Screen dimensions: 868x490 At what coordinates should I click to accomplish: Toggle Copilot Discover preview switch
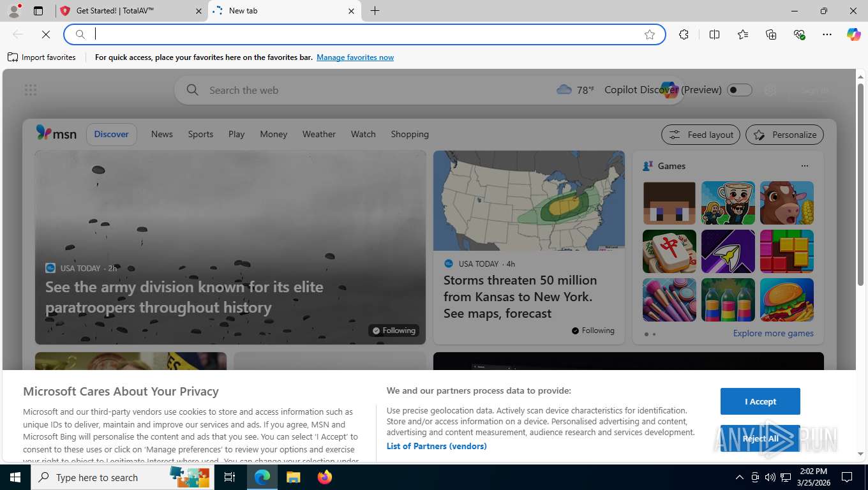(x=740, y=90)
